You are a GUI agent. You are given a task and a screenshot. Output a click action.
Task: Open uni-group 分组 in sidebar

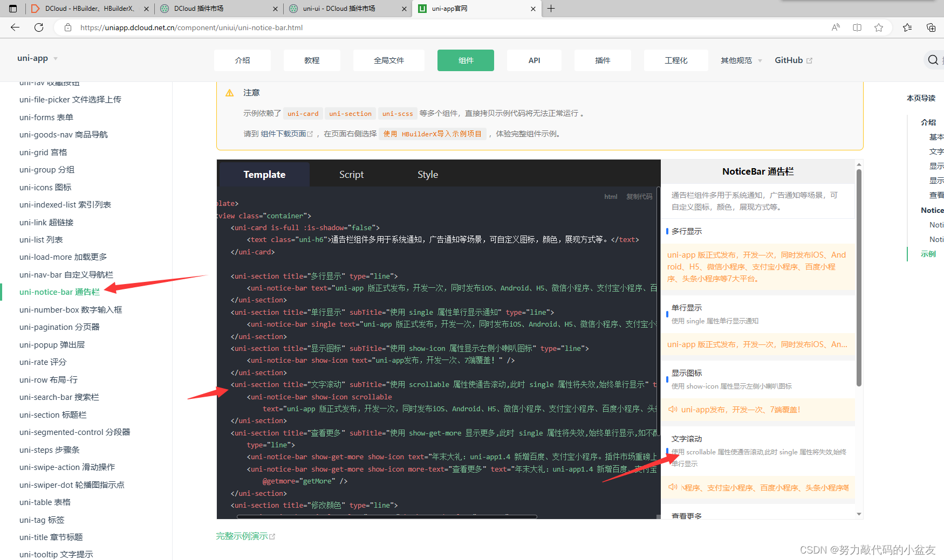click(47, 170)
